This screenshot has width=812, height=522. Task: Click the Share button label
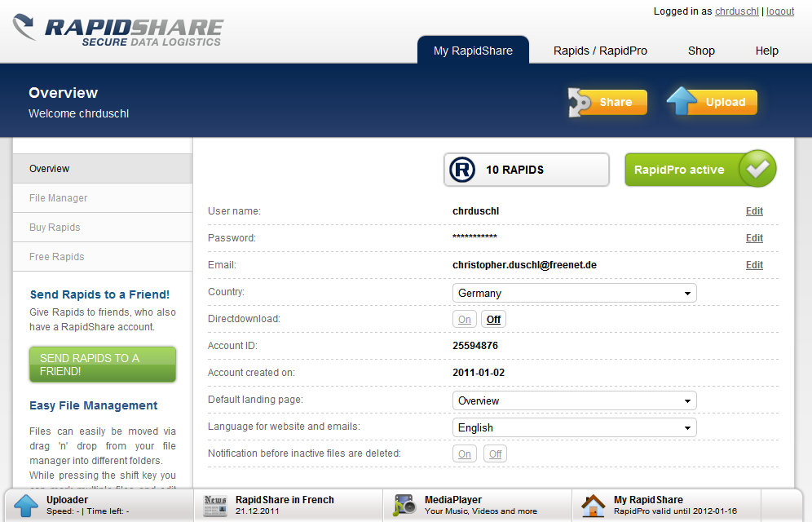(616, 102)
